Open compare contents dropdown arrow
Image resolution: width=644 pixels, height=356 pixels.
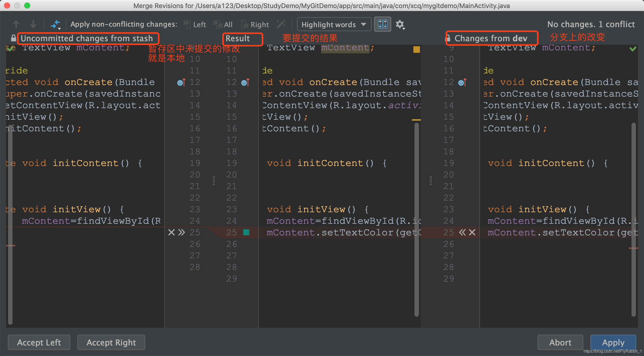point(59,29)
